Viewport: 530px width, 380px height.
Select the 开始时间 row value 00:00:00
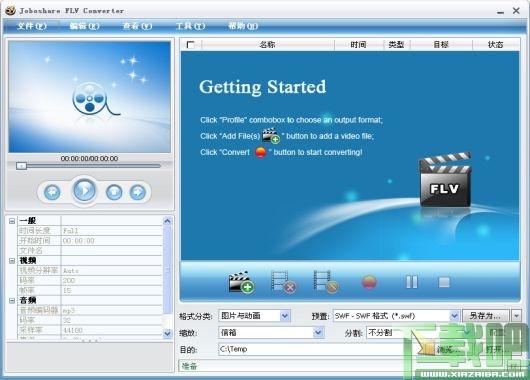pos(90,241)
